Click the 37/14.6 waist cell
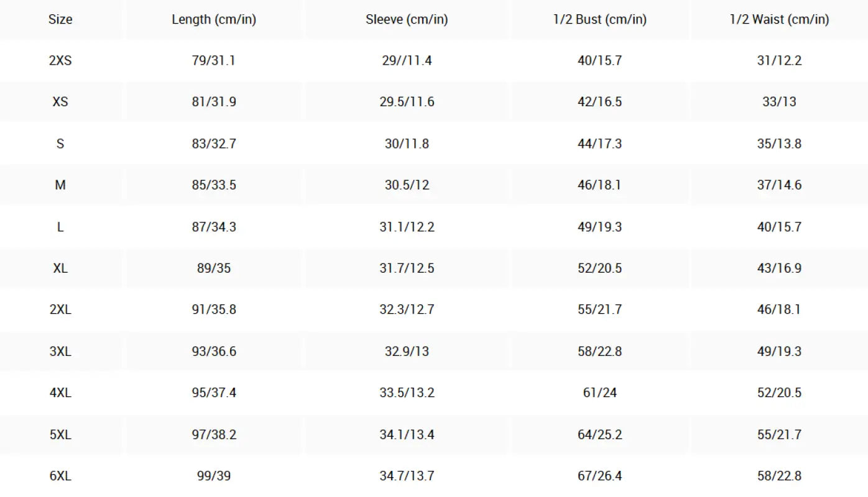Image resolution: width=868 pixels, height=497 pixels. click(x=779, y=185)
